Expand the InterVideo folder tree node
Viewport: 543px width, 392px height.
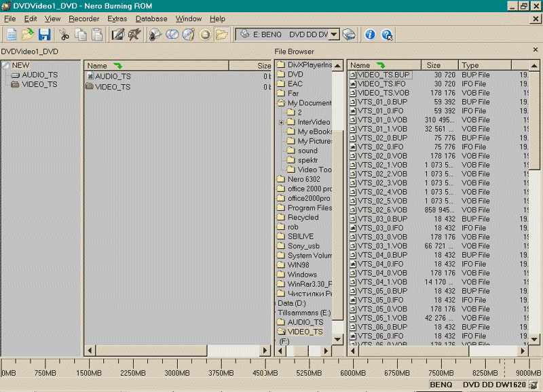[281, 122]
